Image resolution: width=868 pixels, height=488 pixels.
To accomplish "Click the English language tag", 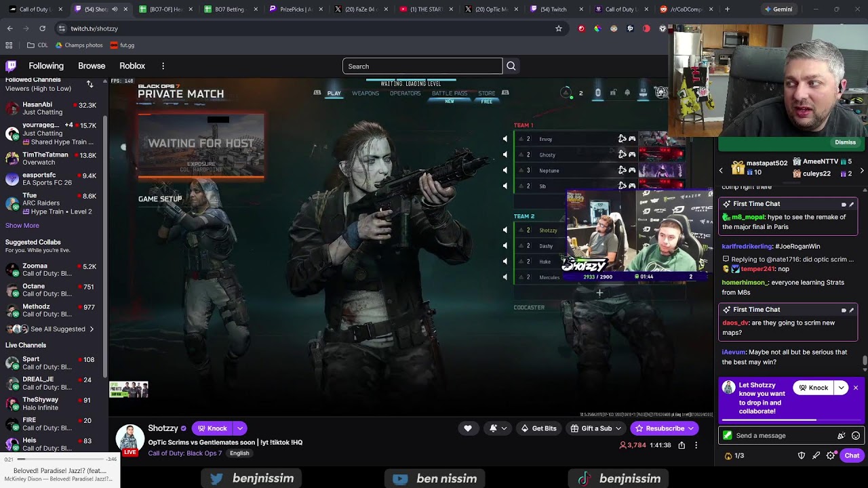I will (239, 453).
